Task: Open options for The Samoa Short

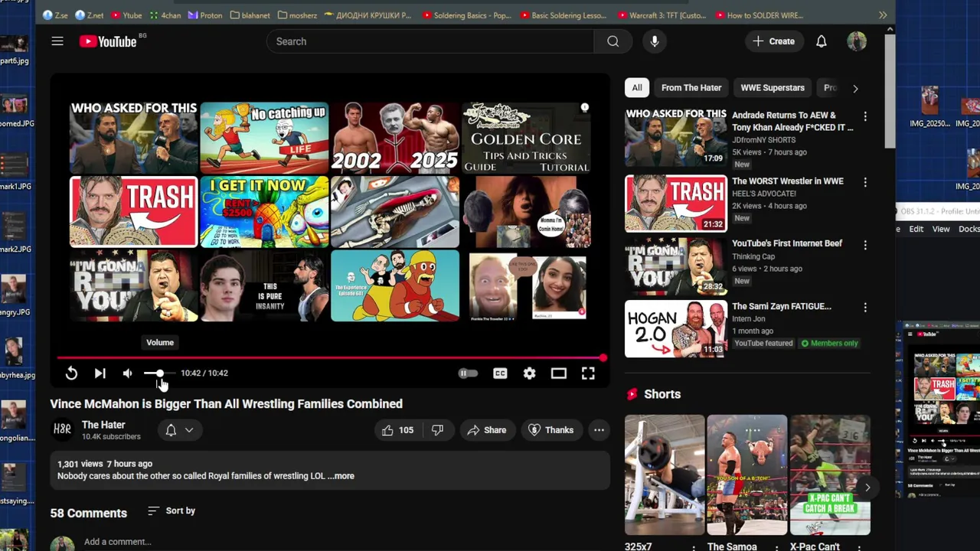Action: pos(776,547)
